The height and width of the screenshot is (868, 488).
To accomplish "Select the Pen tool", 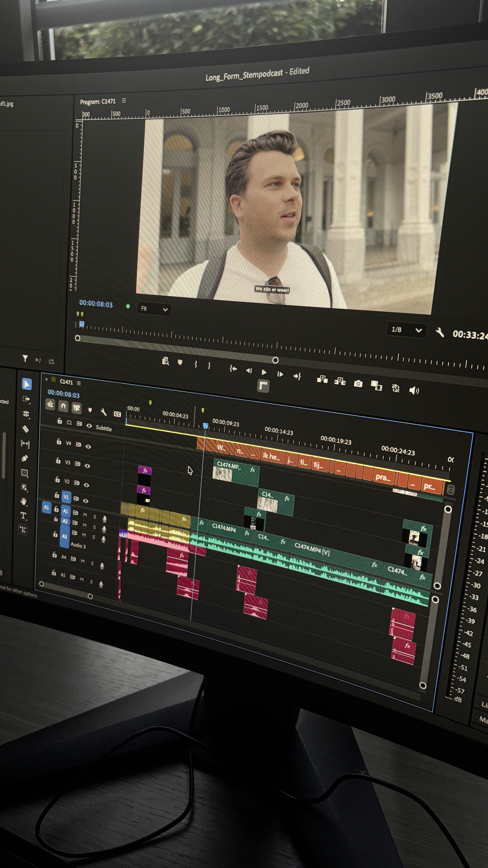I will [x=25, y=459].
